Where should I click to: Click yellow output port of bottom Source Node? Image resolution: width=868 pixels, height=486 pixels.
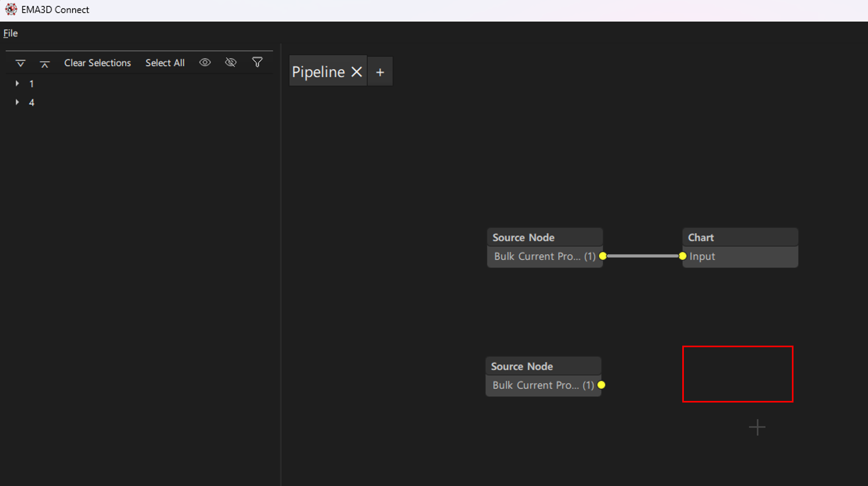click(x=601, y=385)
